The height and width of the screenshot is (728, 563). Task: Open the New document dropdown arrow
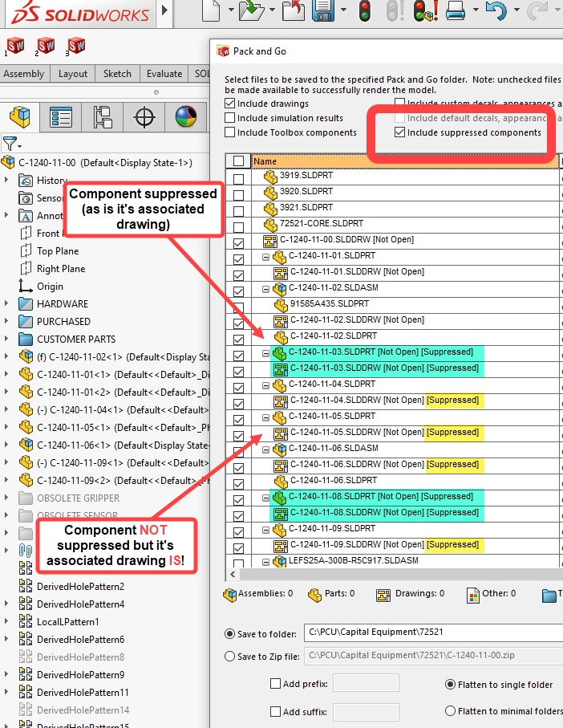[230, 10]
